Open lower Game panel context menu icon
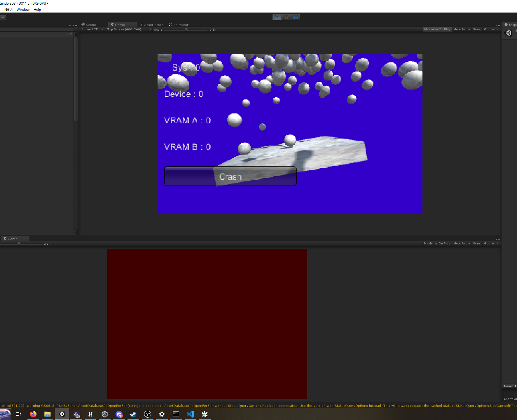The image size is (517, 420). click(x=498, y=239)
